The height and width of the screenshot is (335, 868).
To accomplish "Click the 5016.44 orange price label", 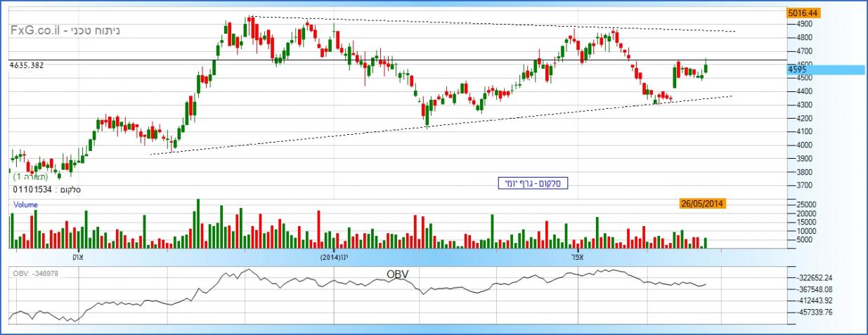I will coord(803,13).
